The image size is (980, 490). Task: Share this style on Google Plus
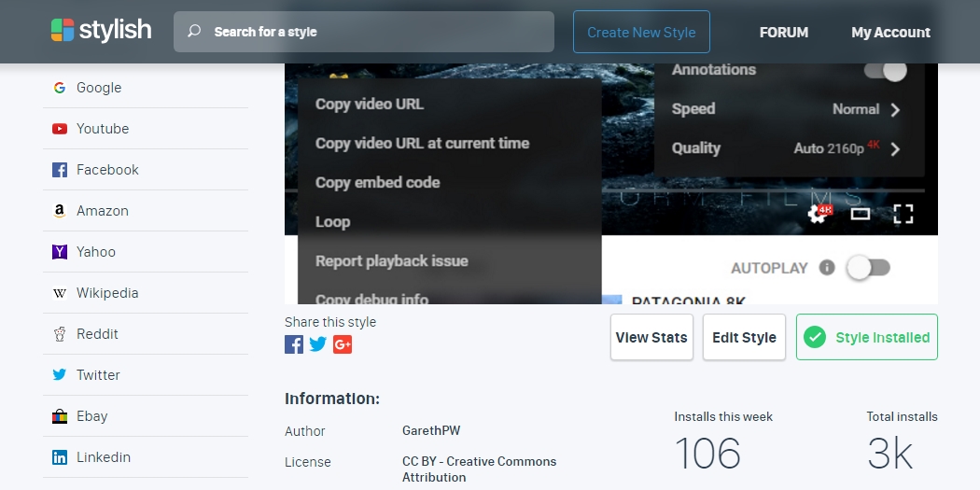pyautogui.click(x=343, y=344)
